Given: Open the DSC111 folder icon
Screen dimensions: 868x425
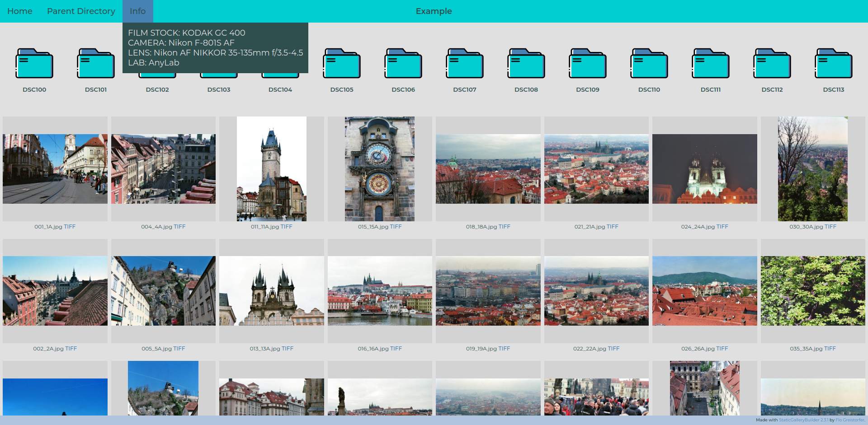Looking at the screenshot, I should click(x=711, y=64).
